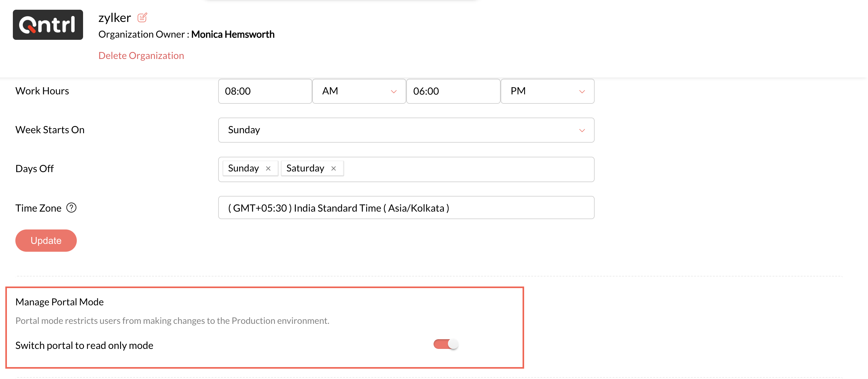Open the PM work hours dropdown
This screenshot has height=379, width=868.
(x=547, y=91)
